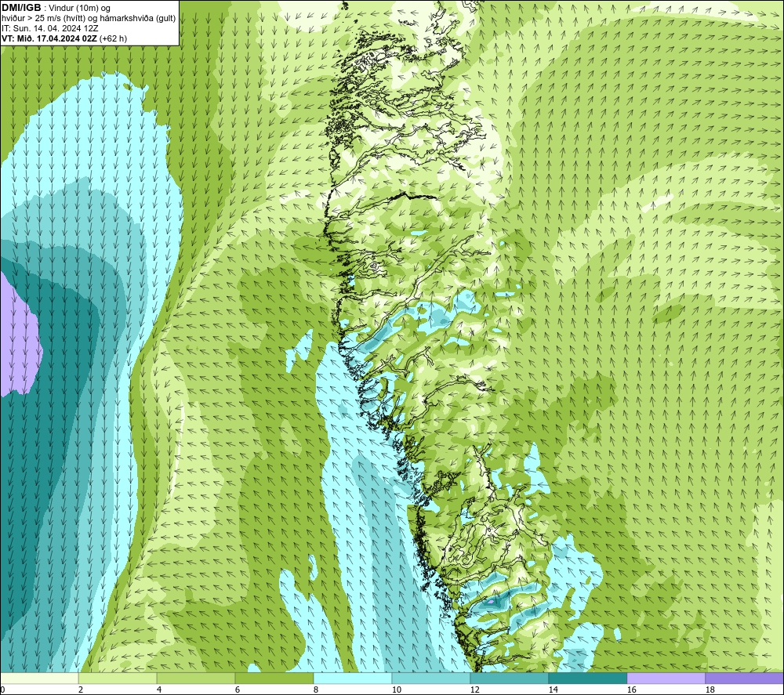Click the scale label "0"

2,690
